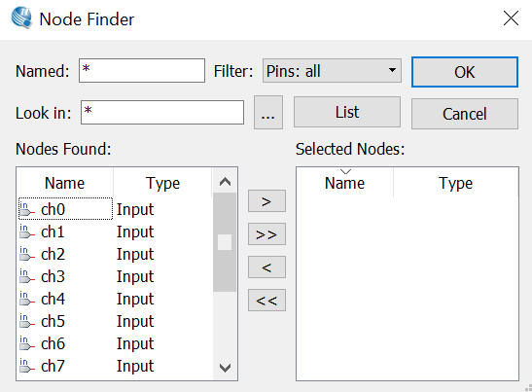Click the Named text field

(x=142, y=70)
